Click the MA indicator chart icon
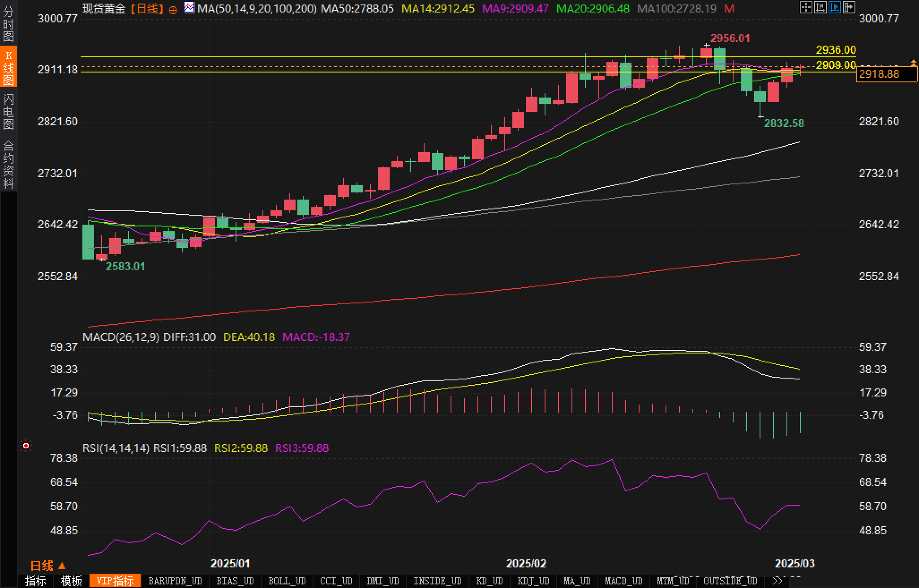This screenshot has width=919, height=588. coord(189,7)
